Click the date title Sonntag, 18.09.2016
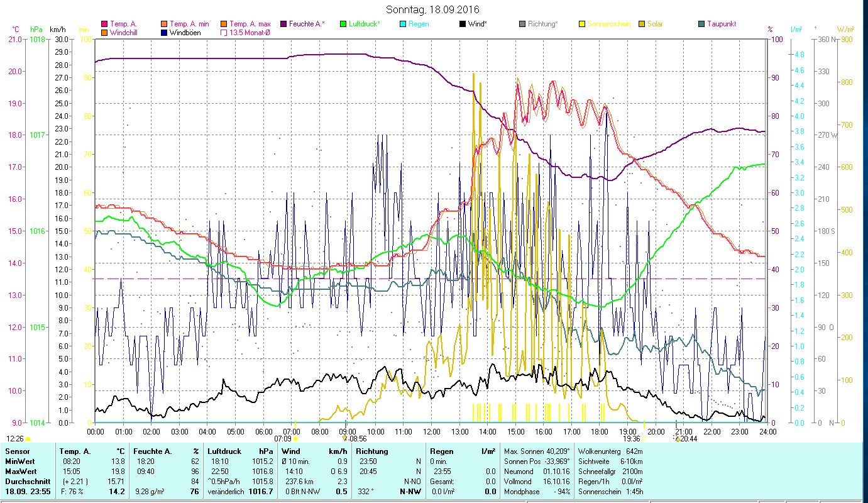 tap(433, 9)
